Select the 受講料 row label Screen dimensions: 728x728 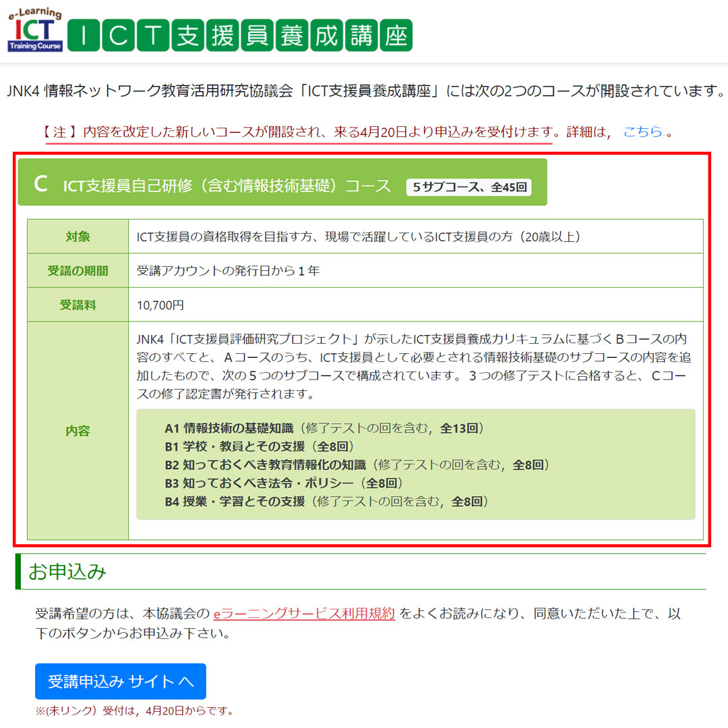78,305
